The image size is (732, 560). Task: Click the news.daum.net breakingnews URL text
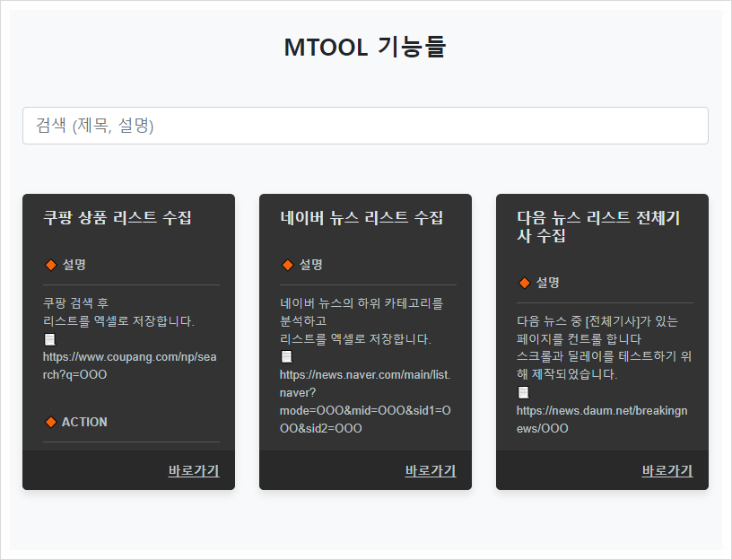point(601,419)
